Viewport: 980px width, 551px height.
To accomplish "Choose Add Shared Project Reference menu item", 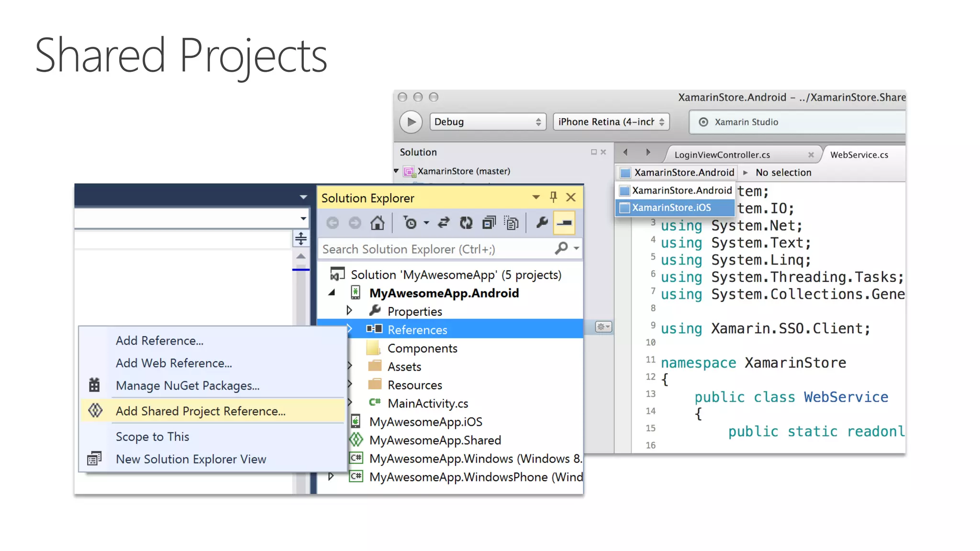I will [x=200, y=411].
